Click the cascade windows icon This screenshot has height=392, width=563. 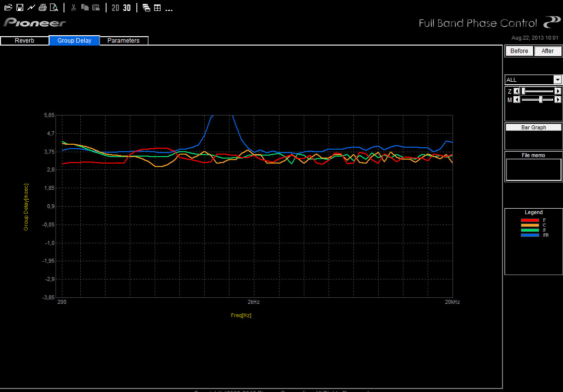pyautogui.click(x=146, y=7)
